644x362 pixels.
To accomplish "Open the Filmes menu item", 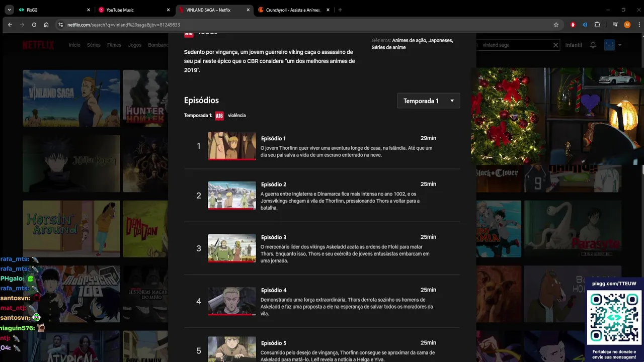I will [x=114, y=45].
